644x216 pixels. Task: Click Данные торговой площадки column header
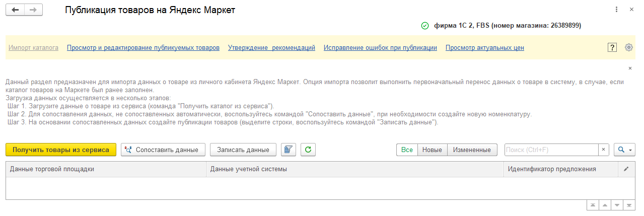pyautogui.click(x=106, y=169)
